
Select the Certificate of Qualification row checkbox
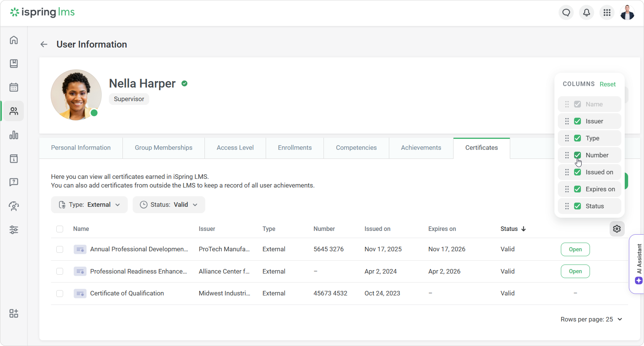point(60,293)
